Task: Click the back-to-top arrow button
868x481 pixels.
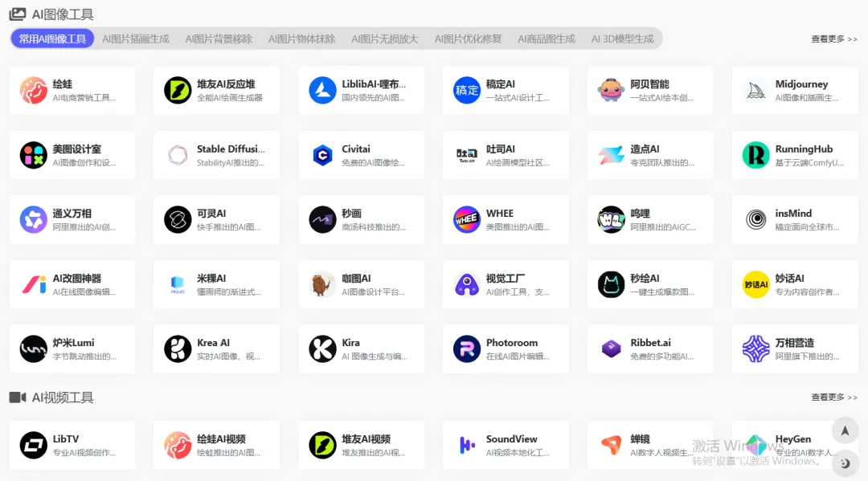Action: click(x=845, y=430)
